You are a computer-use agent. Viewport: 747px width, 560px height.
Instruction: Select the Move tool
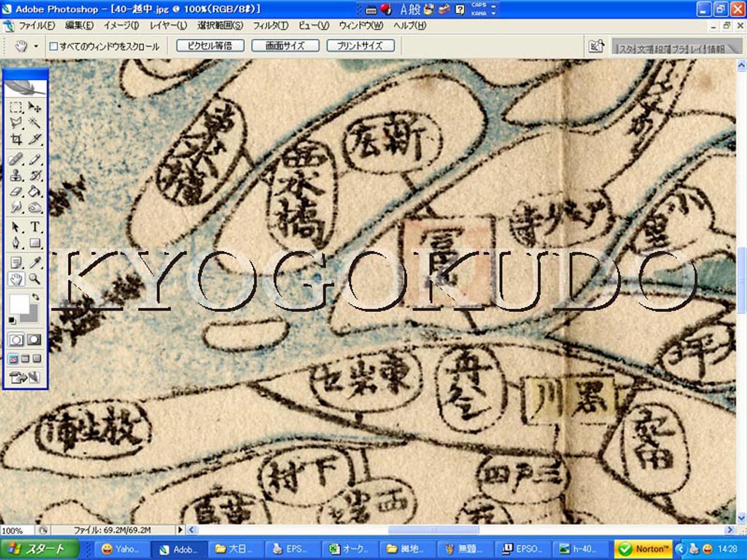point(34,106)
